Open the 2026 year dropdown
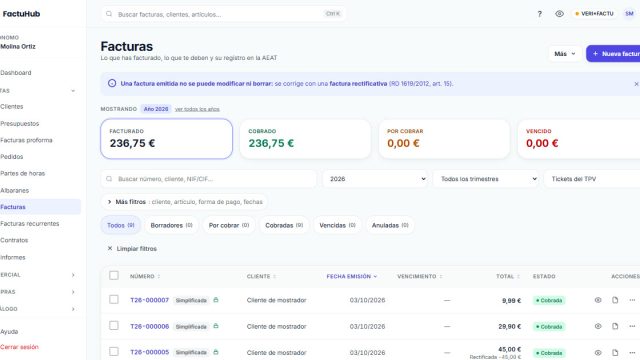Screen dimensions: 640x360 pos(375,179)
